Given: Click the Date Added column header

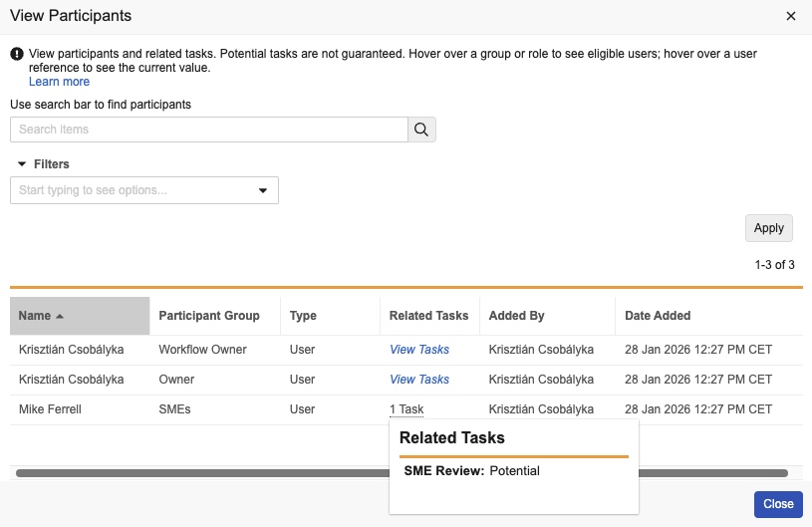Looking at the screenshot, I should pyautogui.click(x=658, y=316).
